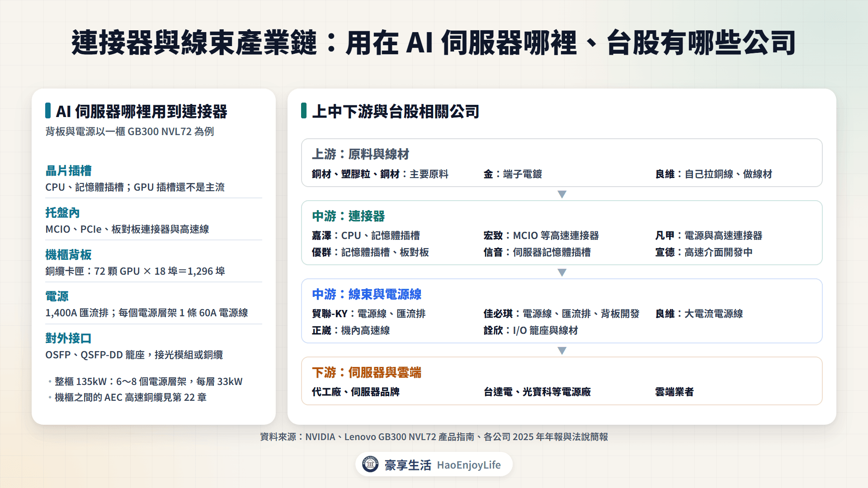Viewport: 868px width, 488px height.
Task: Click the entry 詮欣：I/O 籠座與線材
Action: click(x=531, y=330)
